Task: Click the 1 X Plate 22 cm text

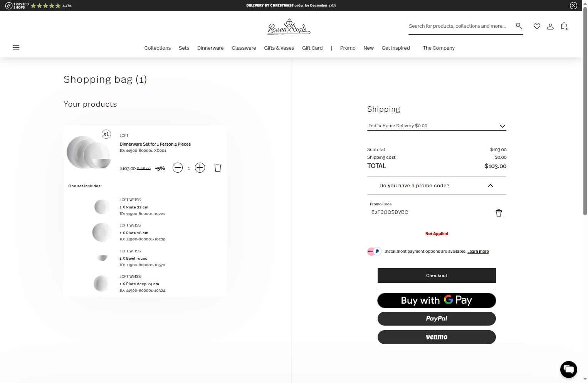Action: [134, 207]
